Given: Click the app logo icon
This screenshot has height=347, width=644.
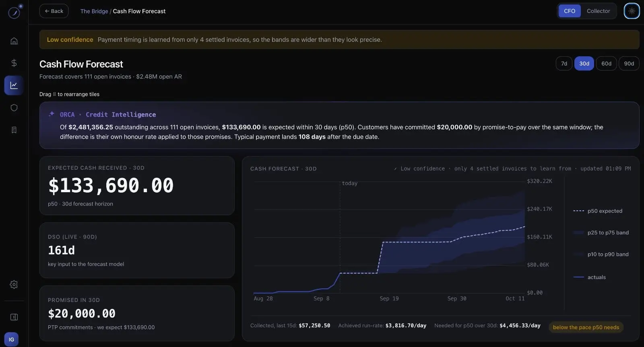Looking at the screenshot, I should (x=14, y=13).
